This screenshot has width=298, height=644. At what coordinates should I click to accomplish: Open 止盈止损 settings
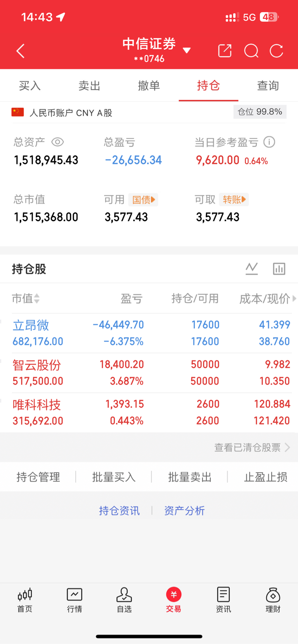[x=266, y=477]
